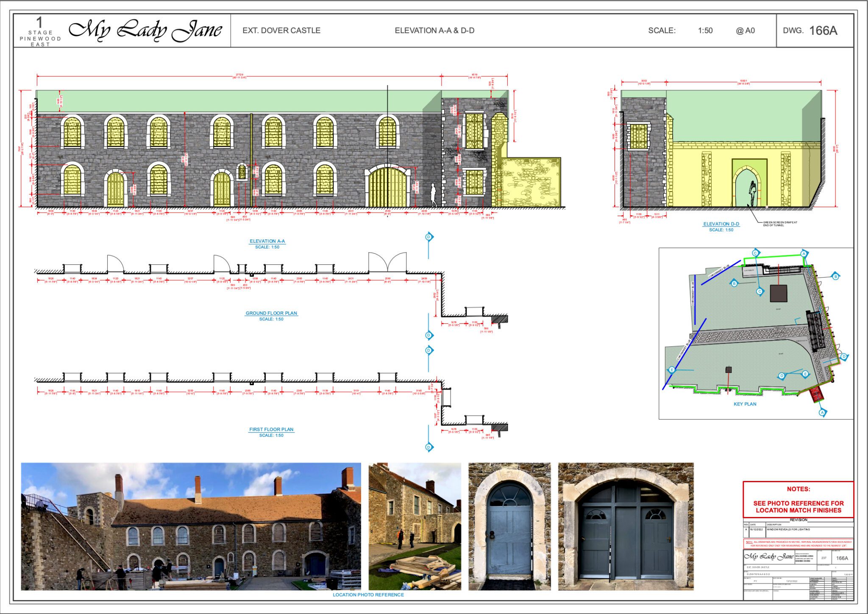868x614 pixels.
Task: Select the large dark square in key plan
Action: pos(778,293)
